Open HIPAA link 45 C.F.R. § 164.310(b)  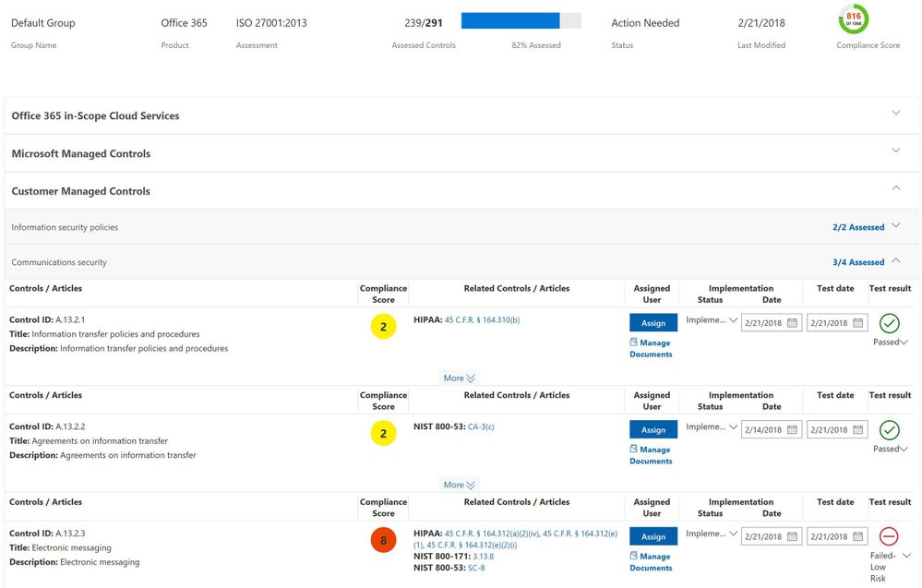click(482, 320)
